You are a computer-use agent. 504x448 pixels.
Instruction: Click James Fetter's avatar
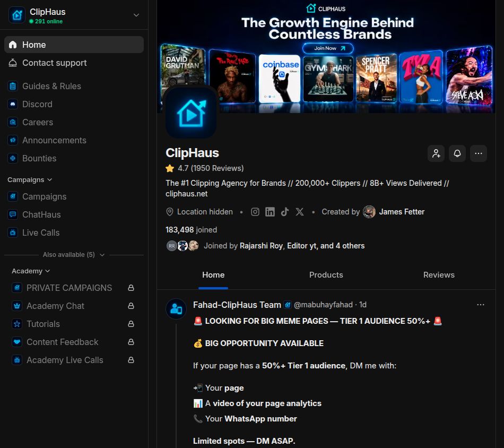369,212
